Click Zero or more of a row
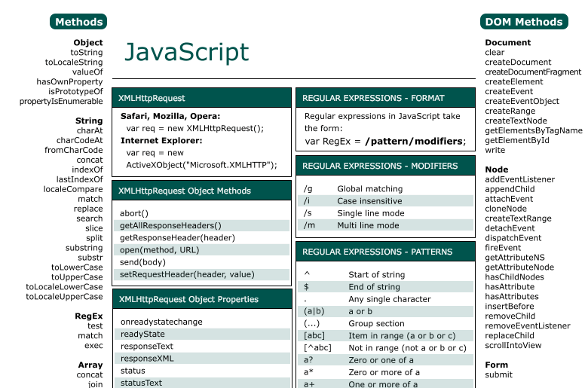Screen dimensions: 588x388 [x=385, y=372]
